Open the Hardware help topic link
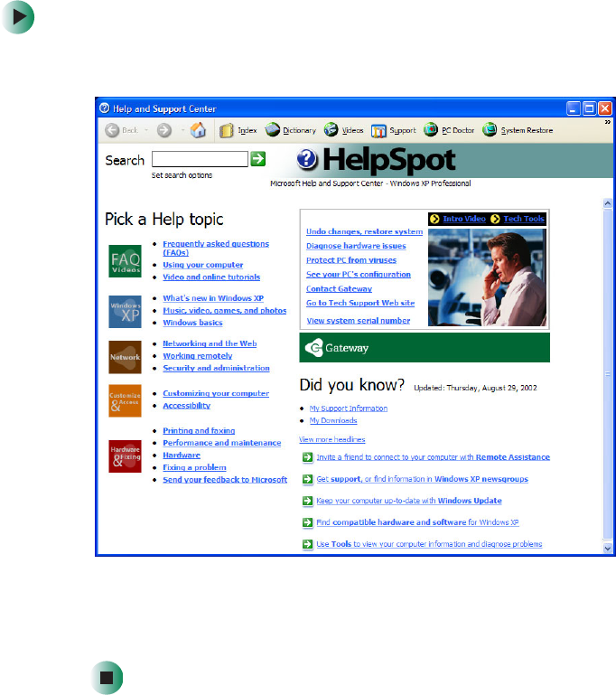This screenshot has width=616, height=695. tap(182, 456)
